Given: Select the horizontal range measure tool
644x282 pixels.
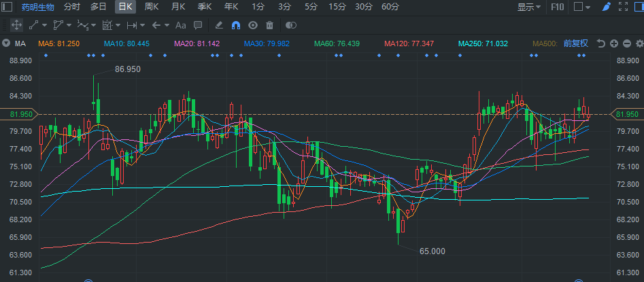Looking at the screenshot, I should pos(132,25).
